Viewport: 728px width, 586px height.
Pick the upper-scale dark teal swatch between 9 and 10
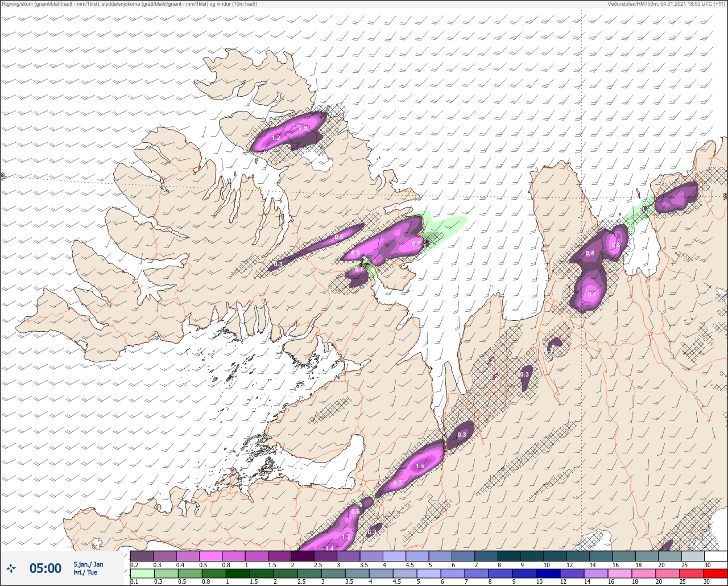532,556
